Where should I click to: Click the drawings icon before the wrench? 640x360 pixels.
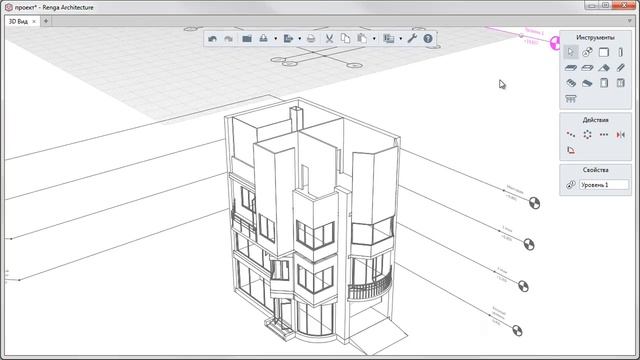389,39
